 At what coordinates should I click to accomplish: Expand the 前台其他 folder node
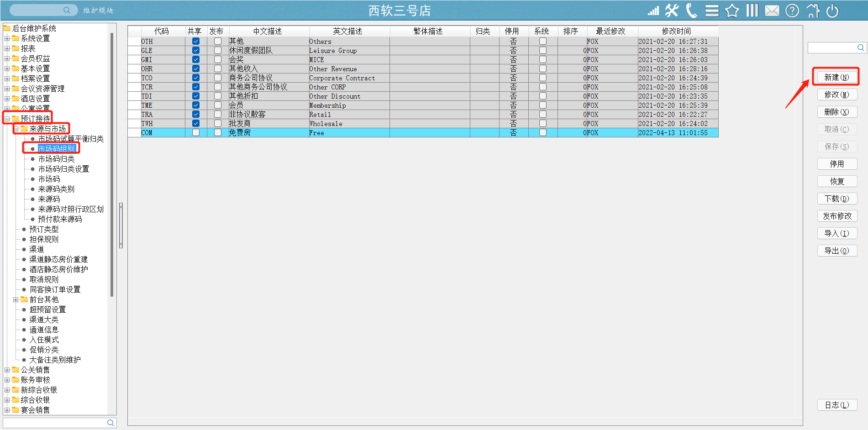coord(16,299)
